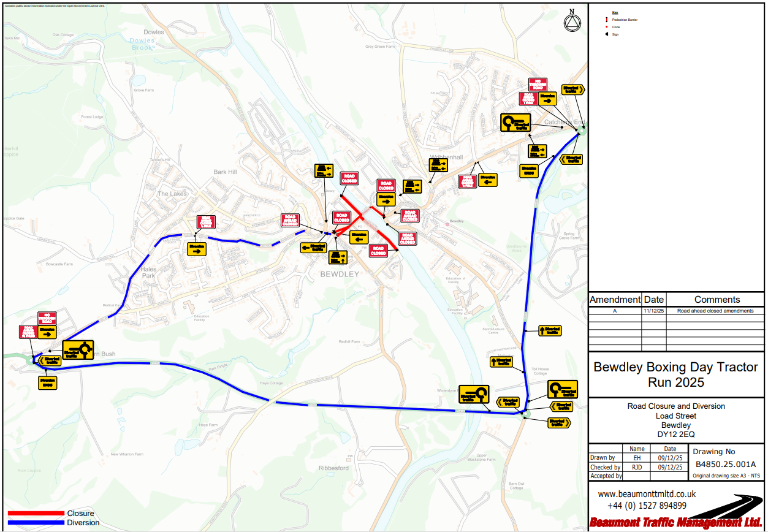Click the Road Closed sign nearest the Library

[x=349, y=178]
